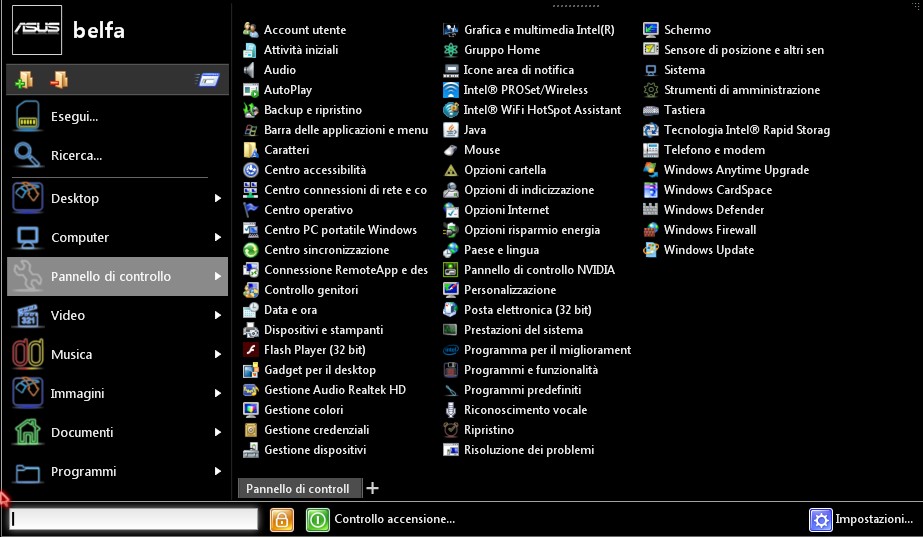This screenshot has height=537, width=923.
Task: Click Centro accessibilità icon
Action: coord(251,170)
